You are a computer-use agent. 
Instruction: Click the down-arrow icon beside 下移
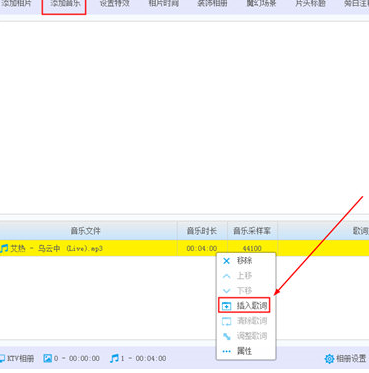226,291
